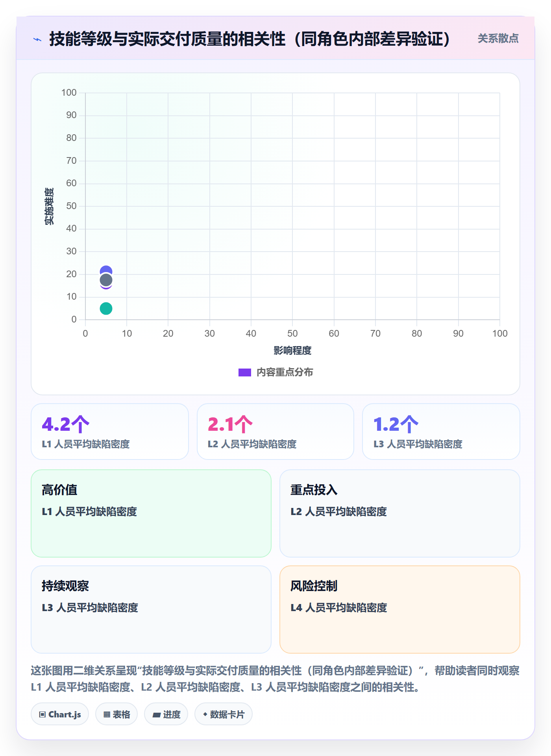This screenshot has height=756, width=551.
Task: Click the Chart.js tag chip
Action: pos(60,714)
